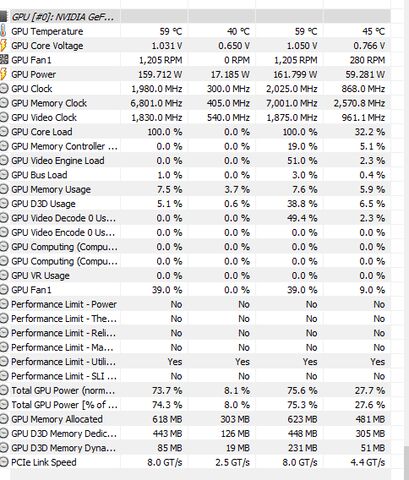Screen dimensions: 409x480
Task: Select the GPU Memory Allocated row
Action: click(195, 419)
